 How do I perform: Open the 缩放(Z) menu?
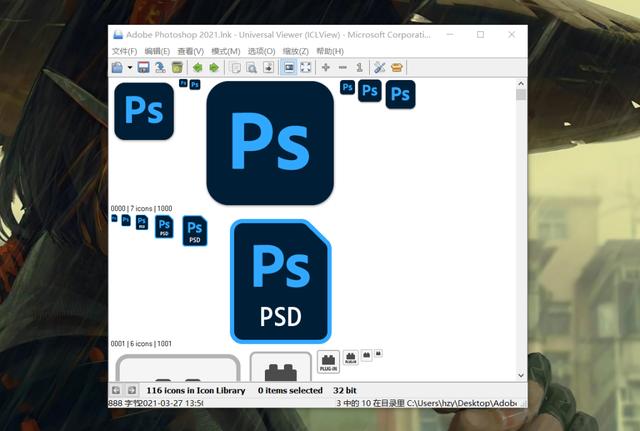click(296, 51)
